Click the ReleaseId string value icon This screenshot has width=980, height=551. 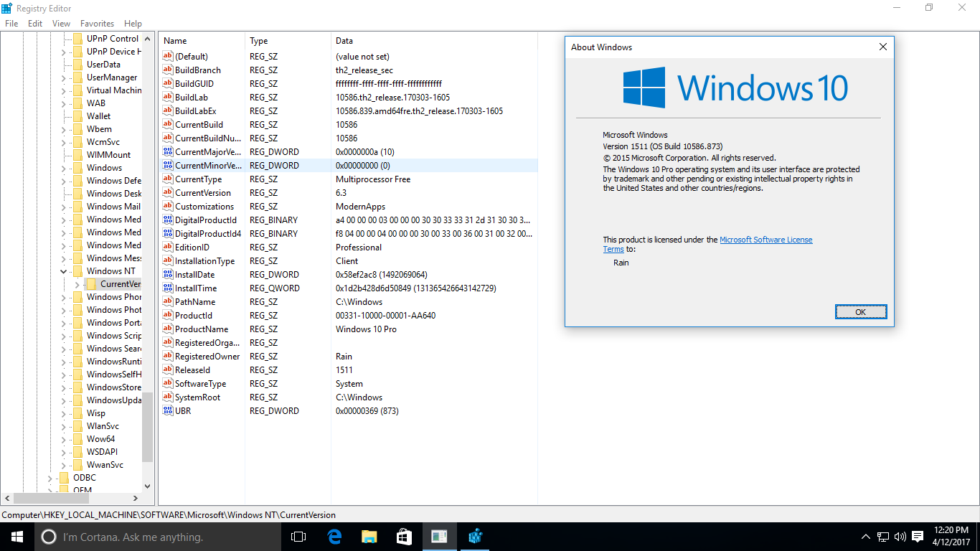tap(168, 370)
